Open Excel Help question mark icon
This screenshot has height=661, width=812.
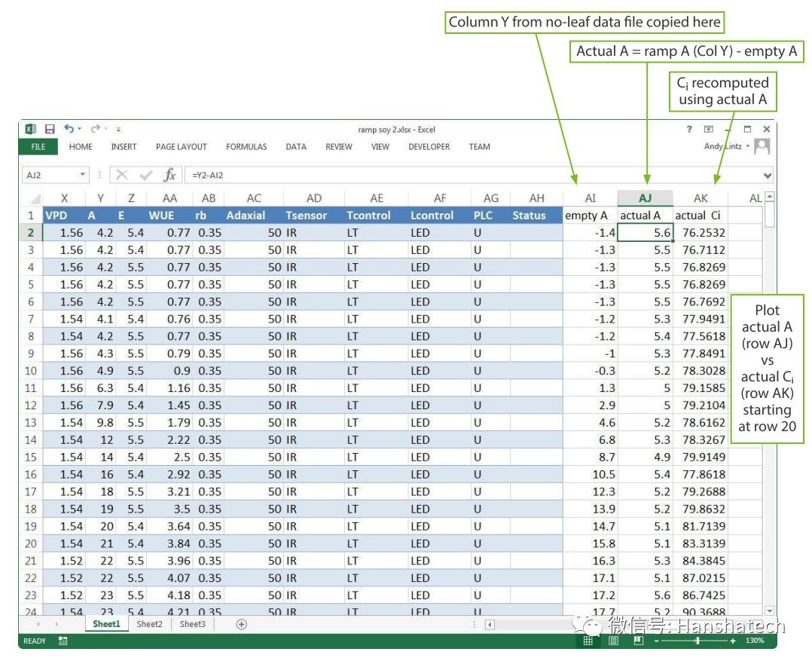688,130
